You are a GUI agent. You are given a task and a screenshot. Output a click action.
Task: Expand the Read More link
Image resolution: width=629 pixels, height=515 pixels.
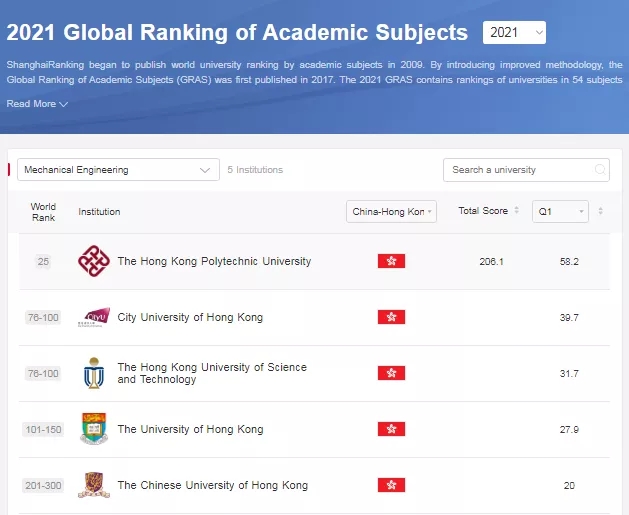click(x=37, y=104)
